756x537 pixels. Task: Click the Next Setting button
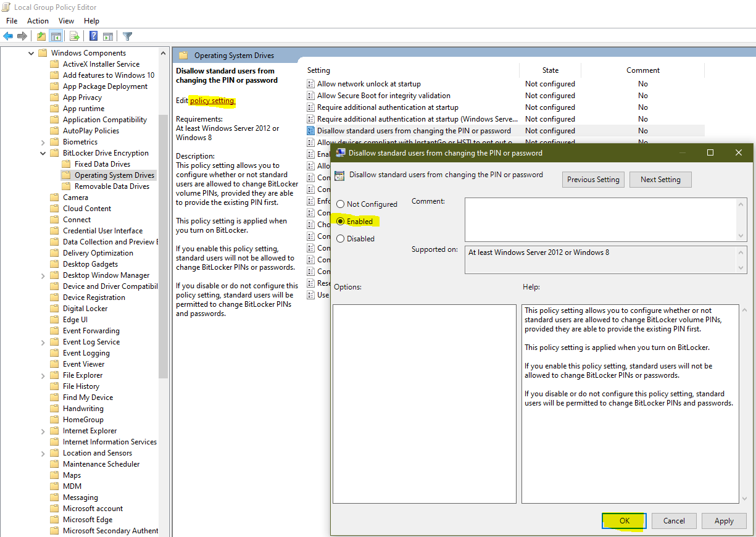(660, 179)
